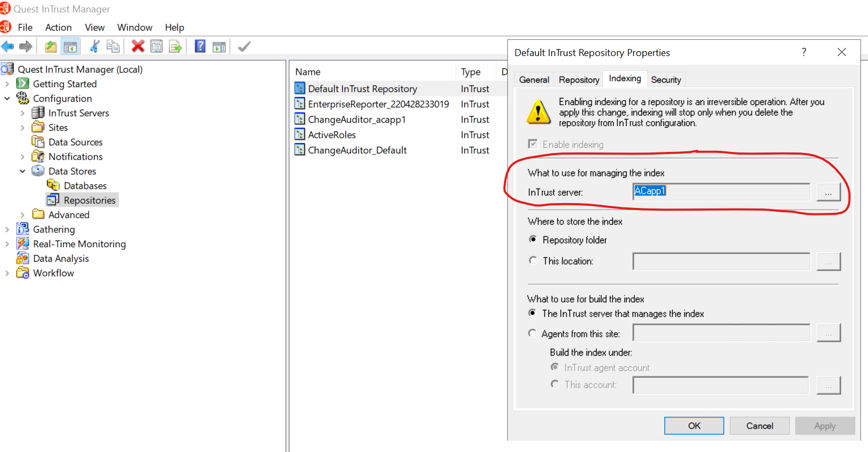Click the Getting Started green icon

pyautogui.click(x=23, y=84)
